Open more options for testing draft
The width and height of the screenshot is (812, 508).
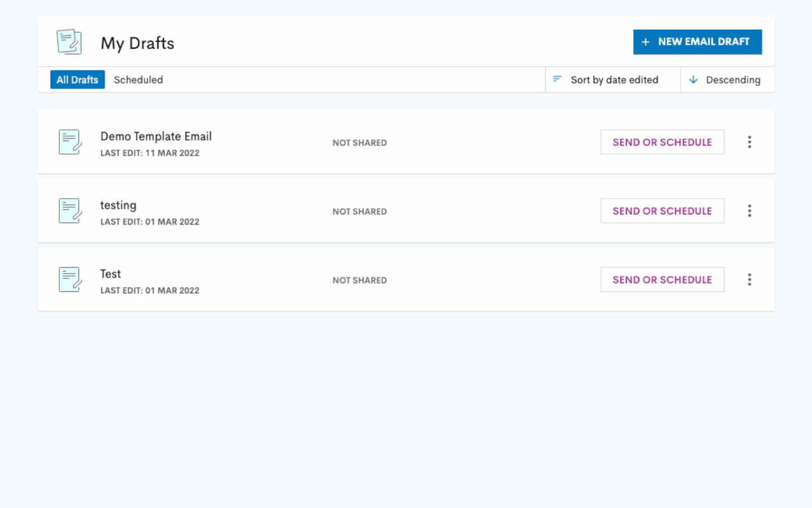(x=749, y=211)
